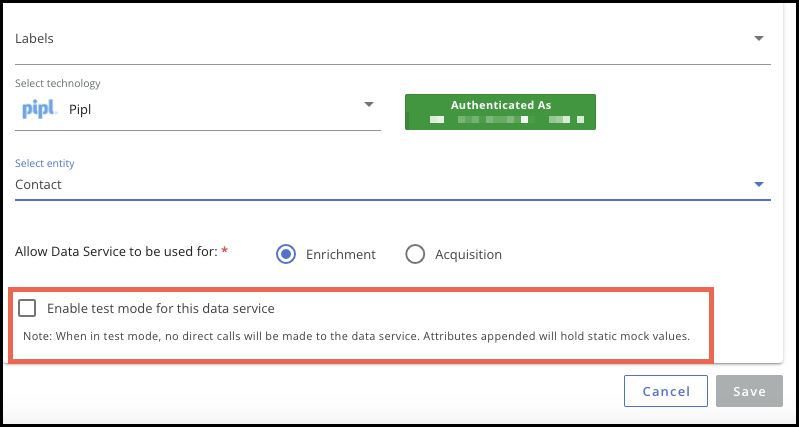Click the Save button
Image resolution: width=799 pixels, height=427 pixels.
point(749,391)
